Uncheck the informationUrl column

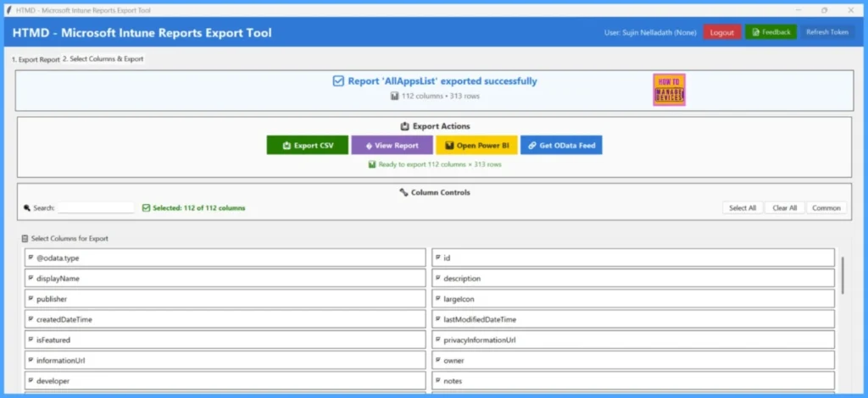(x=31, y=359)
